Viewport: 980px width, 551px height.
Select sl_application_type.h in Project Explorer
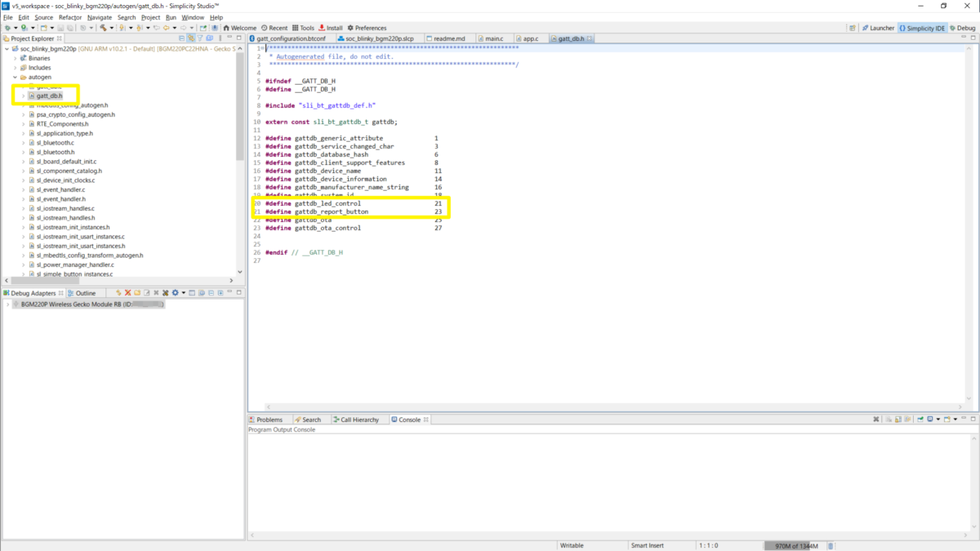pos(65,133)
